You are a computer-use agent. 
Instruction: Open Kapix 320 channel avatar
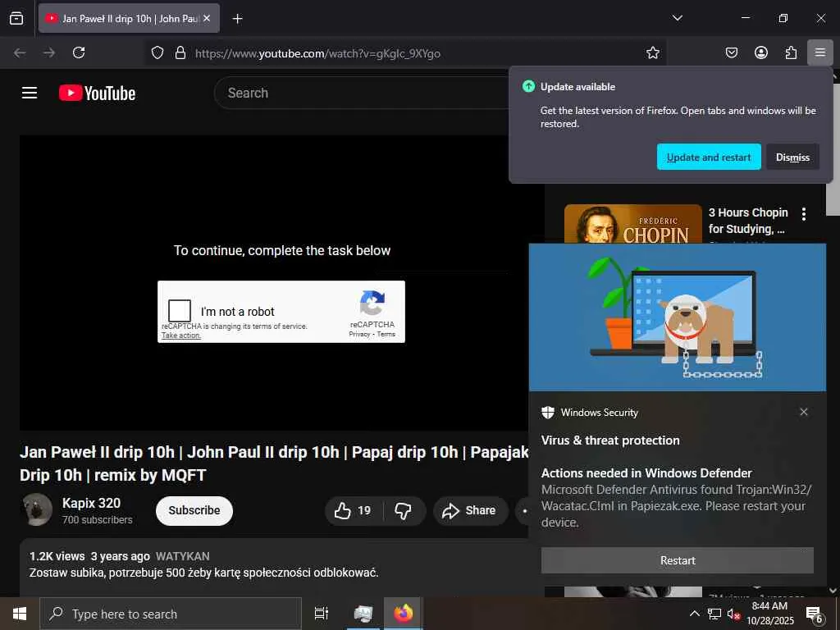point(37,509)
